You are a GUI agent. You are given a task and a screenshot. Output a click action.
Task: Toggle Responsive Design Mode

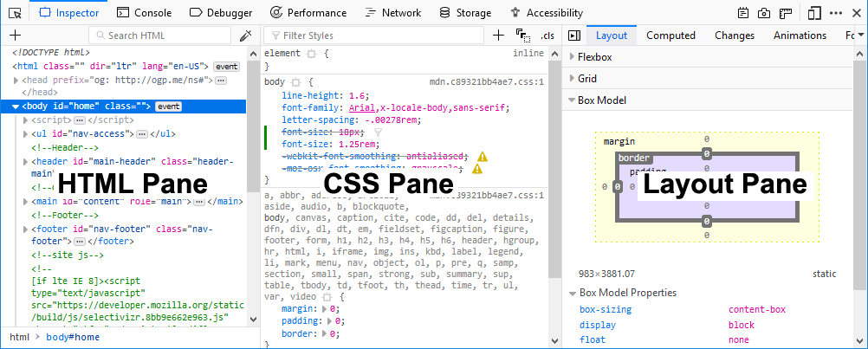click(x=813, y=13)
